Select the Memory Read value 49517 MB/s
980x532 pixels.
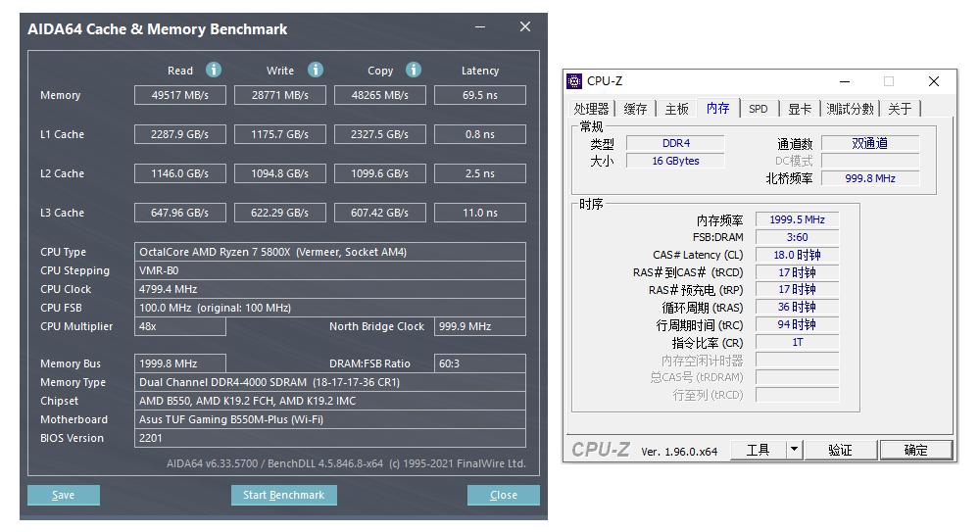[180, 95]
